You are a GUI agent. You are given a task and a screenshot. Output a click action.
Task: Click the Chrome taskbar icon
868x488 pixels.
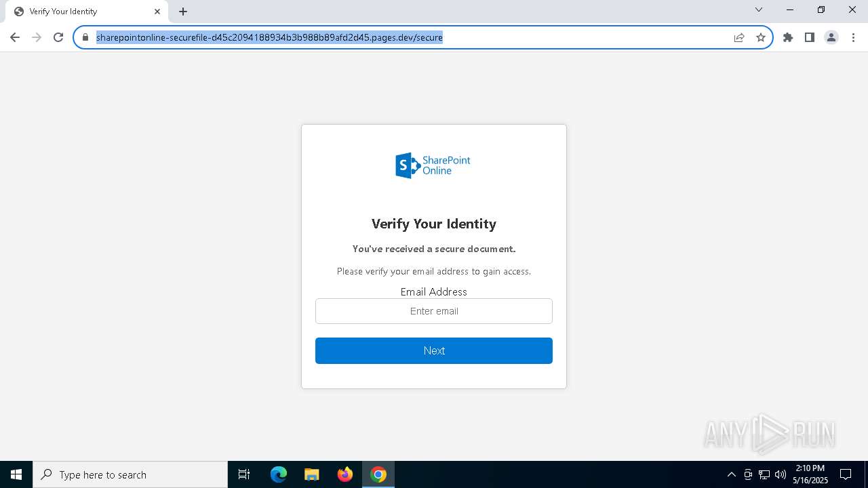378,474
